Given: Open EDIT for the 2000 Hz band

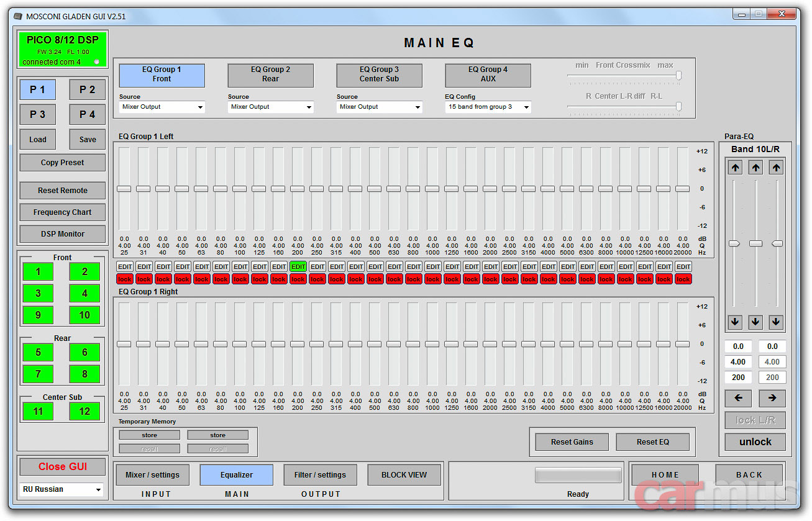Looking at the screenshot, I should [x=491, y=266].
